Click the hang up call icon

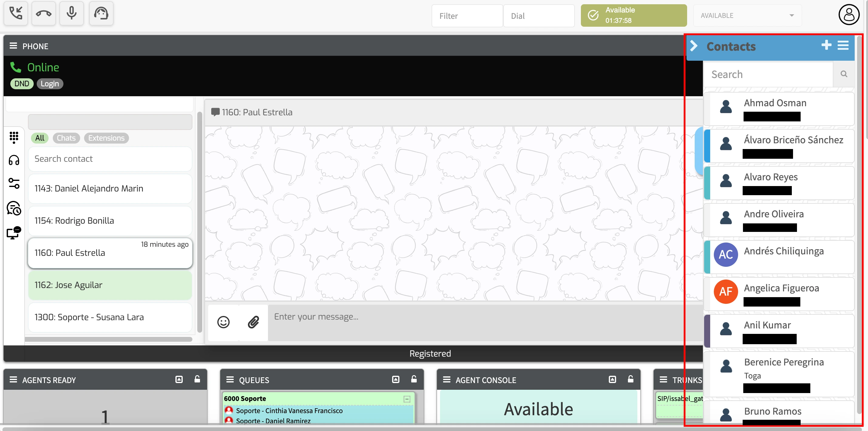click(43, 13)
